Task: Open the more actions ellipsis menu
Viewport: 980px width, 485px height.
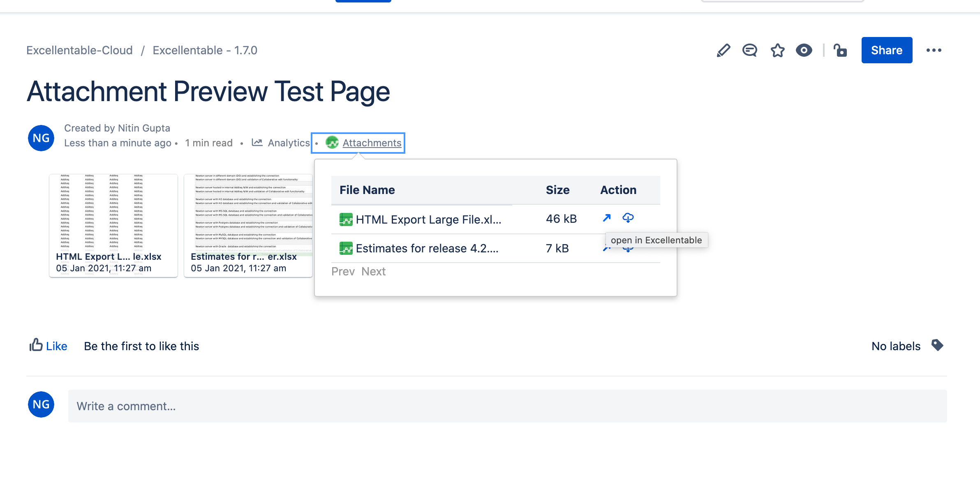Action: tap(934, 50)
